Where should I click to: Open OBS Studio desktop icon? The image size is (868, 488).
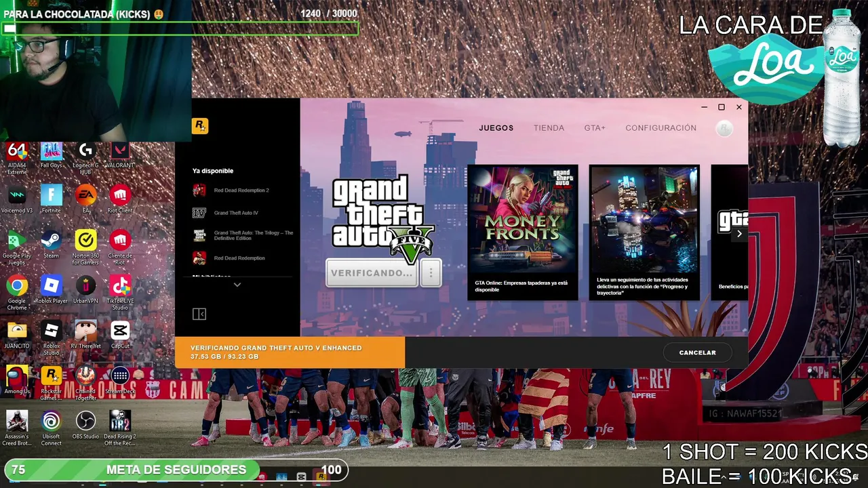coord(85,425)
